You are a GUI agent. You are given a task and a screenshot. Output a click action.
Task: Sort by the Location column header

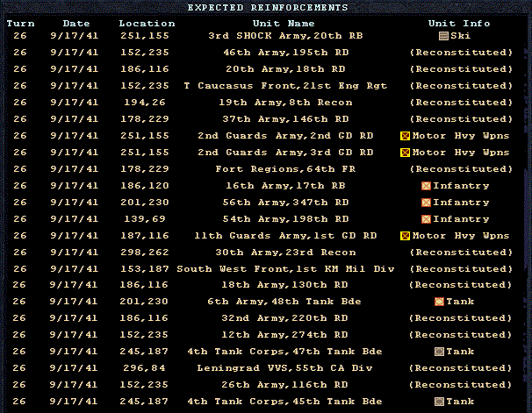pyautogui.click(x=147, y=24)
